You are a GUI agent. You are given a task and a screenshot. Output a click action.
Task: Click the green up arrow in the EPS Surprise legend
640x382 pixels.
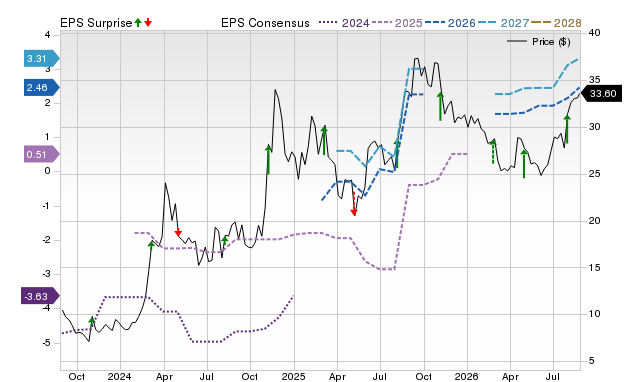point(138,22)
